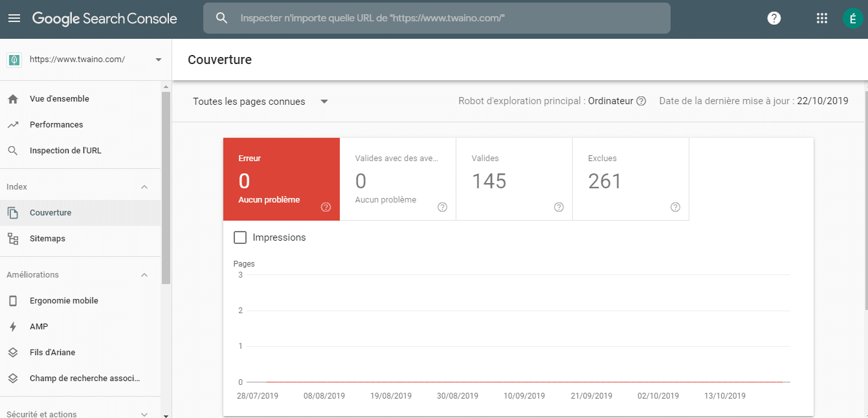Click the Ordinateur crawler text
Image resolution: width=868 pixels, height=418 pixels.
coord(610,101)
